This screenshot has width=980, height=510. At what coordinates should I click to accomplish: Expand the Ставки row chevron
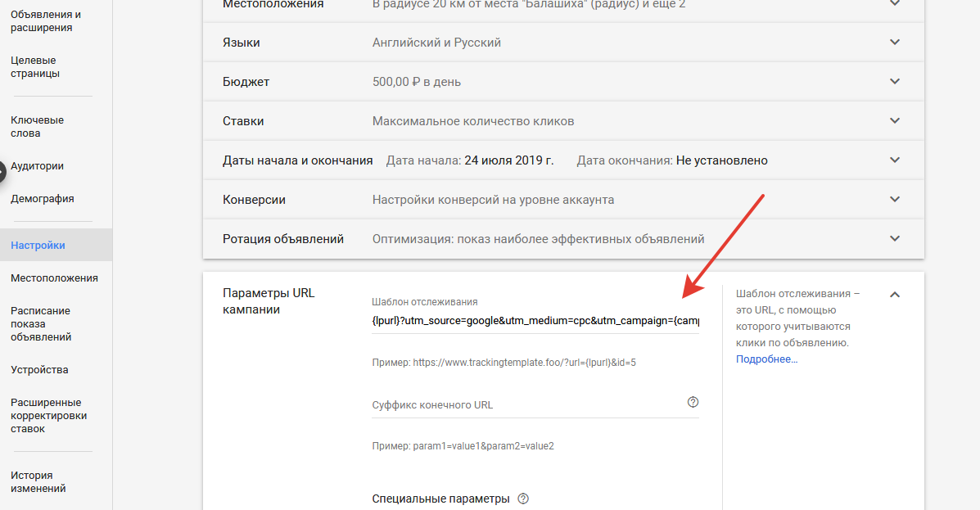(x=894, y=120)
